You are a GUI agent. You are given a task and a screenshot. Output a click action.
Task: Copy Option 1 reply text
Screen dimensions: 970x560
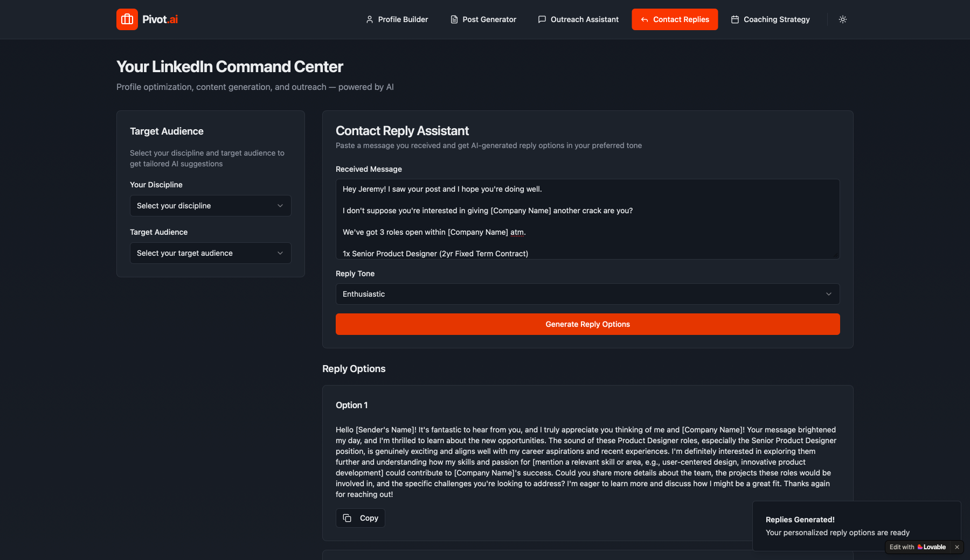361,518
